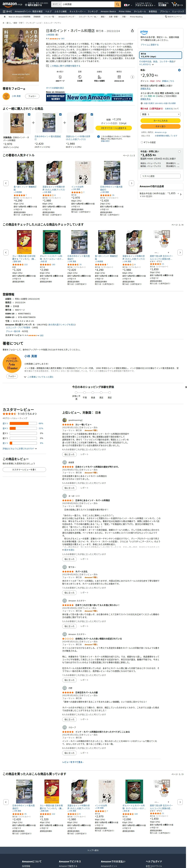Viewport: 187px width, 868px height.
Task: Click the publication date calendar icon
Action: (119, 77)
